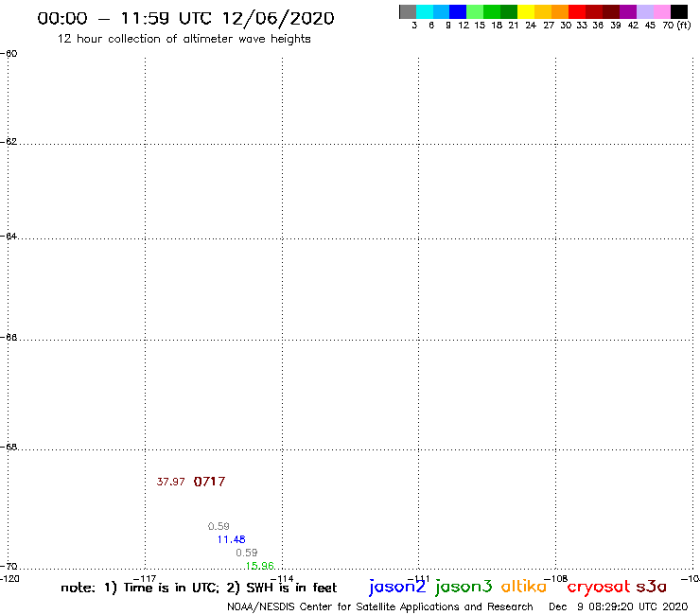Screen dimensions: 700x615
Task: Select the orange altika satellite label
Action: click(524, 587)
